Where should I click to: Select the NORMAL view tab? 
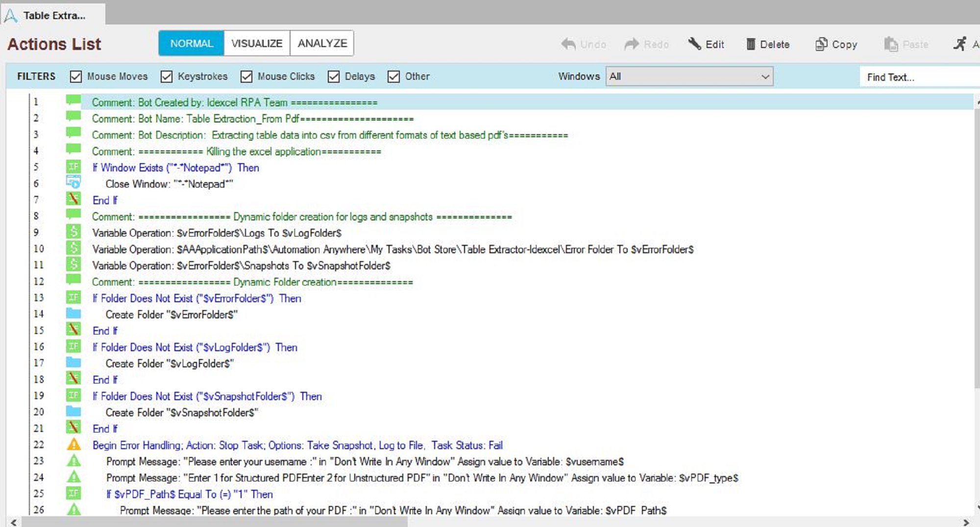[x=192, y=43]
